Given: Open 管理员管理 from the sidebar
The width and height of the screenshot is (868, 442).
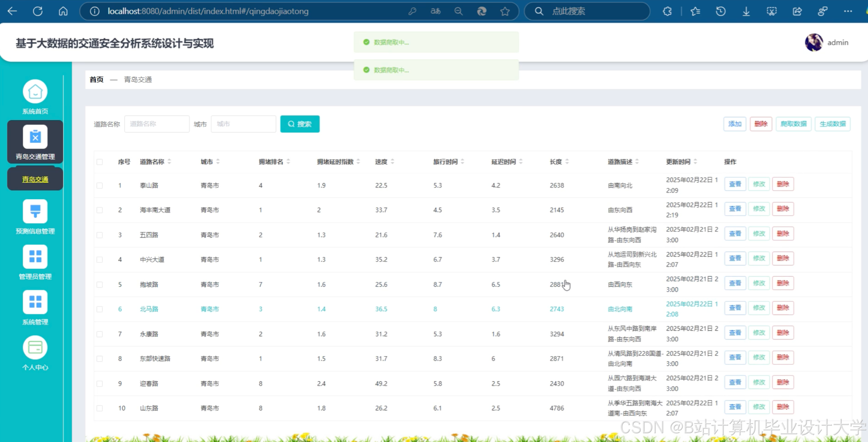Looking at the screenshot, I should tap(35, 261).
